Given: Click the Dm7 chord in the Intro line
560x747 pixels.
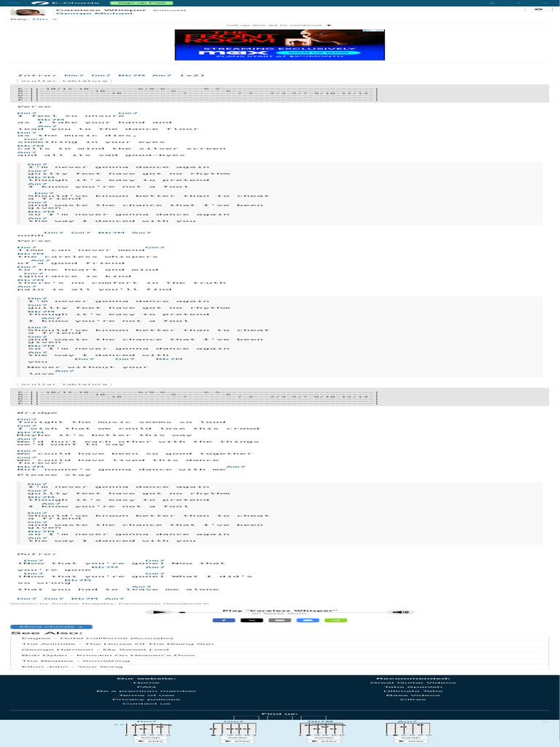Looking at the screenshot, I should point(74,75).
